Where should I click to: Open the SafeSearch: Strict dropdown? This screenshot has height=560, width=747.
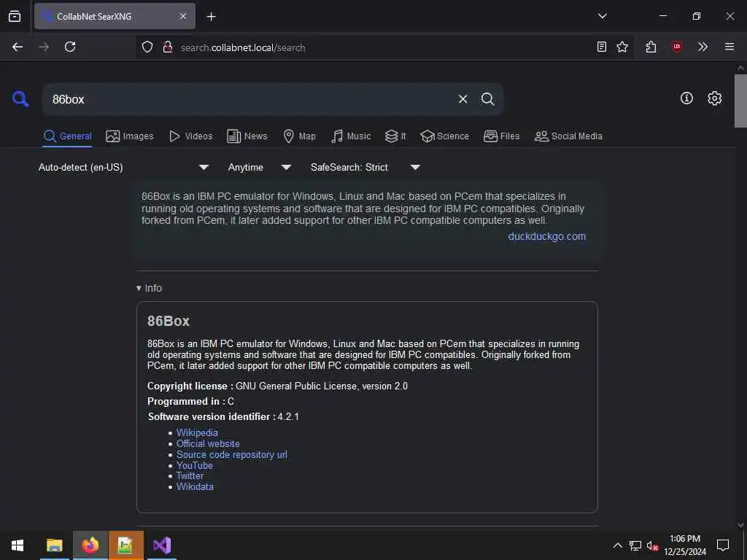coord(365,167)
